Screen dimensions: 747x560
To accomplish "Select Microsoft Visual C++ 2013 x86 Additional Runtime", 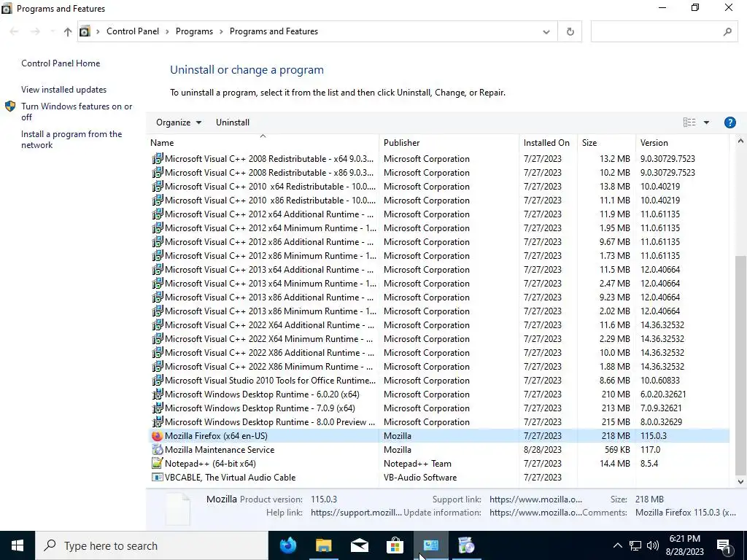I will point(438,297).
